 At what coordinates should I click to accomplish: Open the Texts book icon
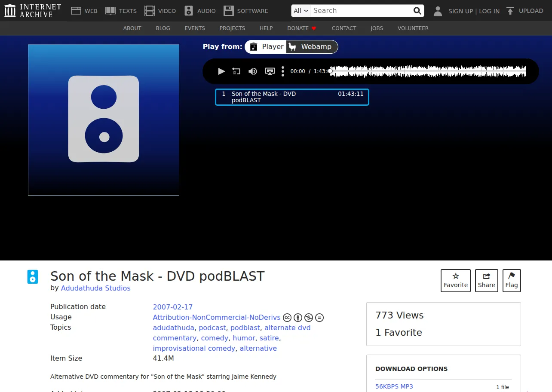[110, 11]
